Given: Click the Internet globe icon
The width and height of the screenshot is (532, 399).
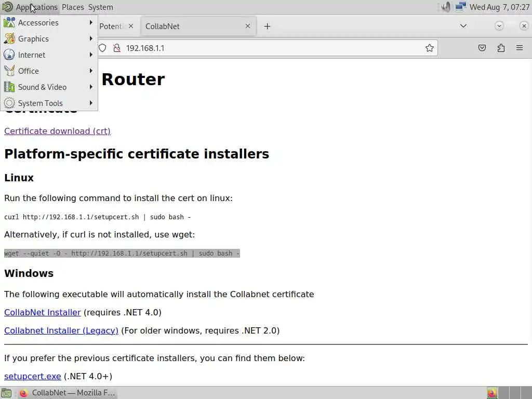Looking at the screenshot, I should point(9,55).
